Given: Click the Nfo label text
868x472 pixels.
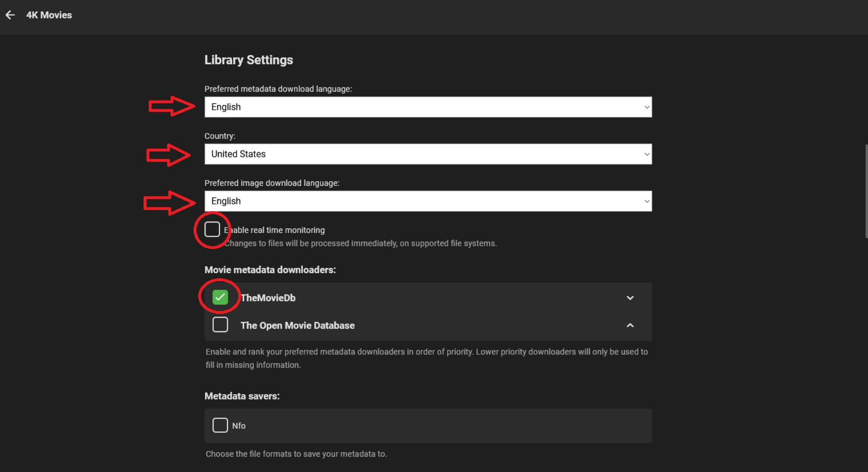Looking at the screenshot, I should click(239, 426).
